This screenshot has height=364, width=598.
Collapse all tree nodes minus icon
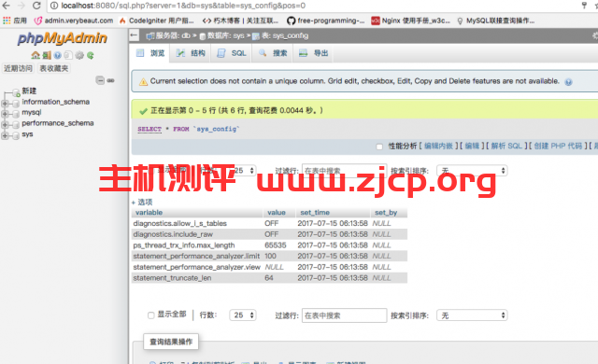(100, 80)
